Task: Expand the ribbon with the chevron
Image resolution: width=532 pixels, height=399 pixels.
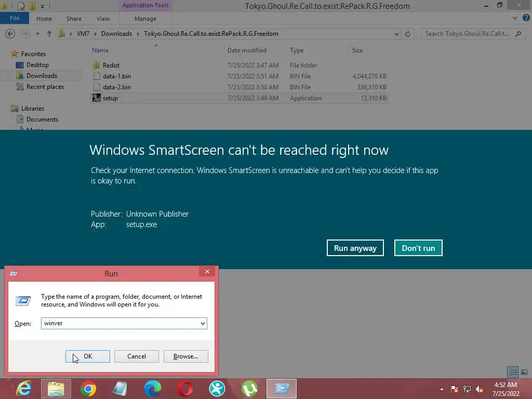Action: (x=515, y=18)
